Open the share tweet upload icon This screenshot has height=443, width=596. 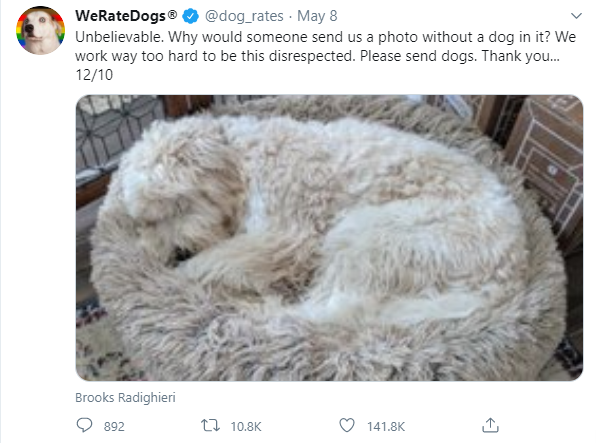point(490,425)
